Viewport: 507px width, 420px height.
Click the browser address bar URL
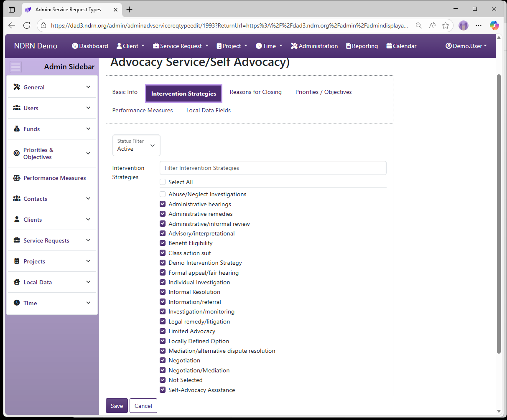pyautogui.click(x=229, y=25)
